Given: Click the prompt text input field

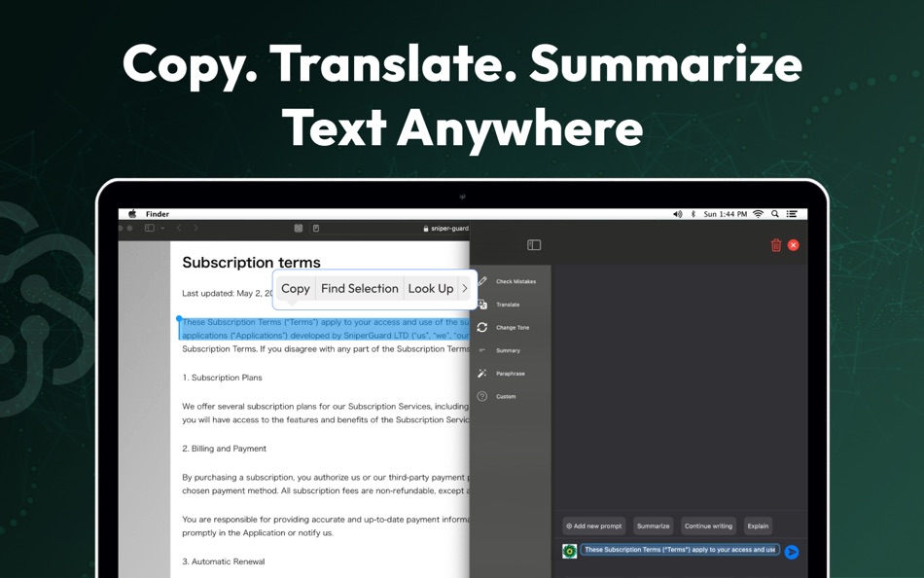Looking at the screenshot, I should click(680, 550).
